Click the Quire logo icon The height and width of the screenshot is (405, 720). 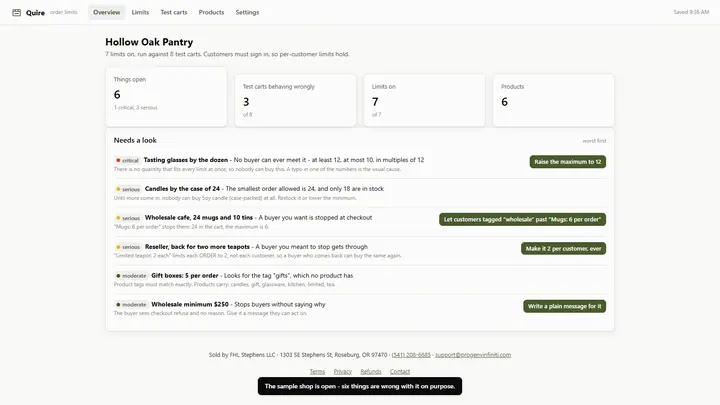[17, 12]
